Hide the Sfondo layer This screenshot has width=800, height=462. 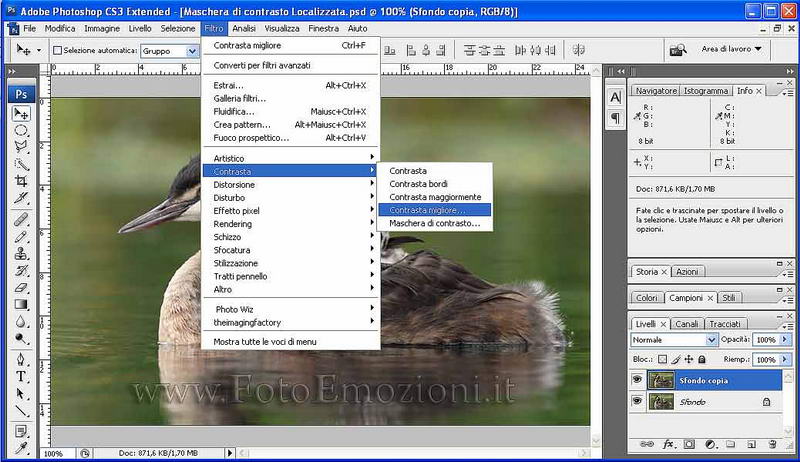pyautogui.click(x=637, y=401)
